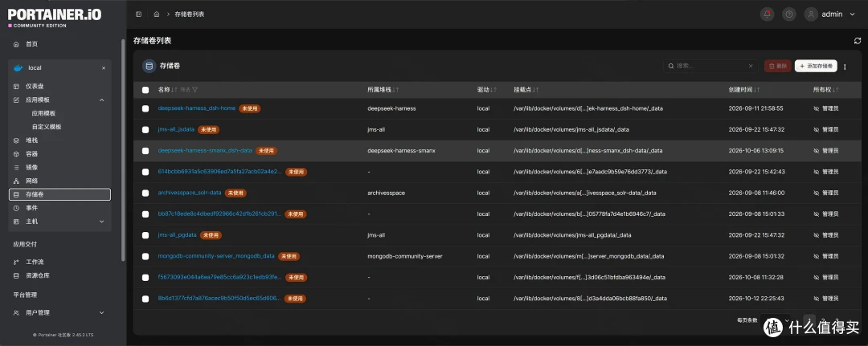Open the admin user menu
Screen dimensions: 868x346
click(x=830, y=14)
